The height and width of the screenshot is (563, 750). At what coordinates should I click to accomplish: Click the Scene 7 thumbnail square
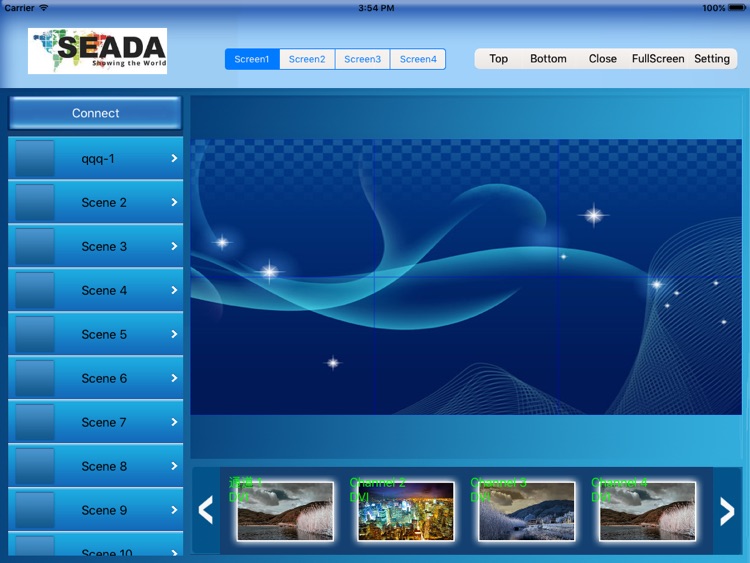[34, 422]
